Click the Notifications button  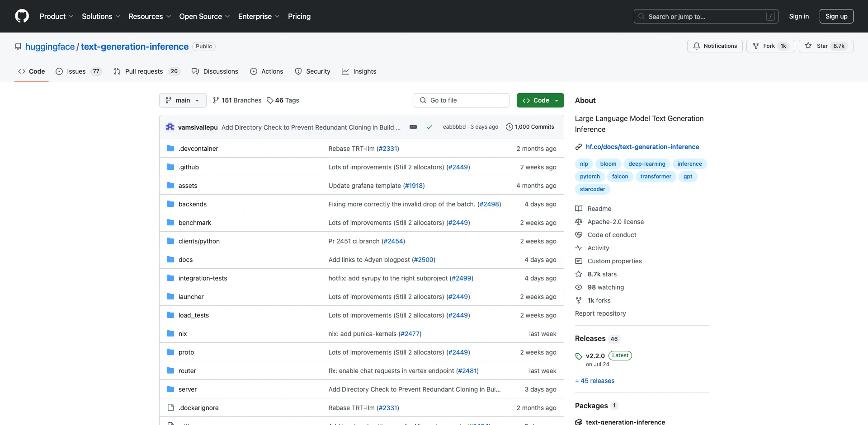pyautogui.click(x=715, y=46)
